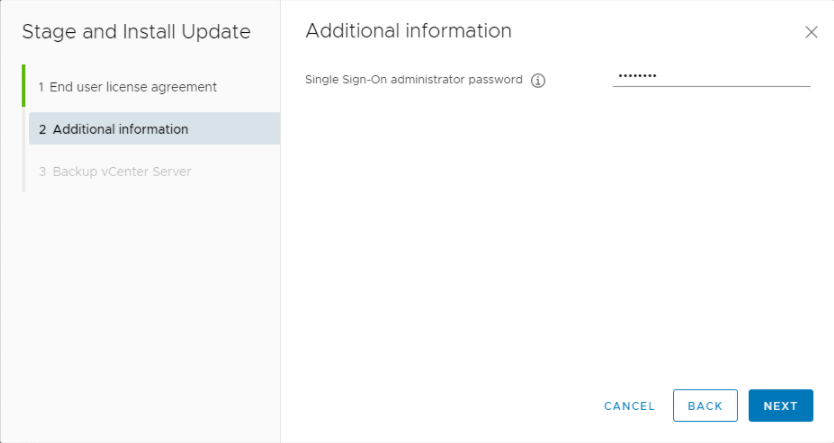This screenshot has height=443, width=834.
Task: Click the Single Sign-On administrator password label
Action: click(x=413, y=80)
